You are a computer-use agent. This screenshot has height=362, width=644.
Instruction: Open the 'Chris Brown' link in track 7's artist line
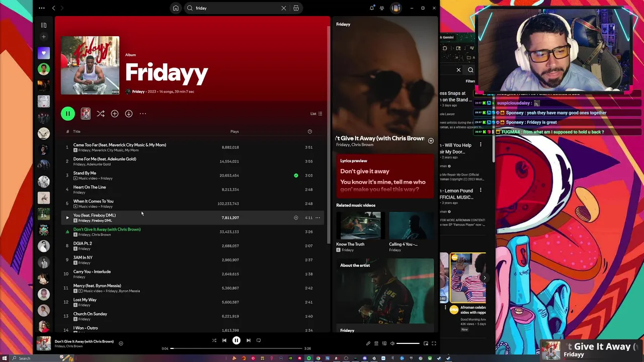(102, 235)
